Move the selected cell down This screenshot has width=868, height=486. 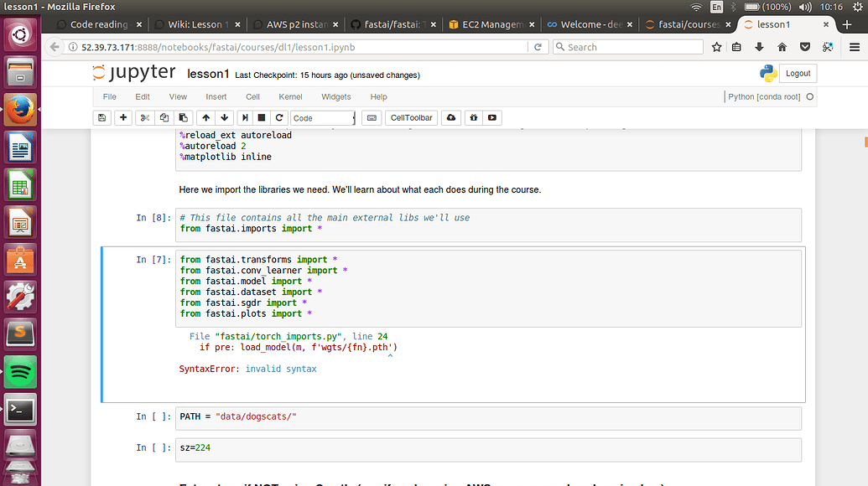[224, 118]
